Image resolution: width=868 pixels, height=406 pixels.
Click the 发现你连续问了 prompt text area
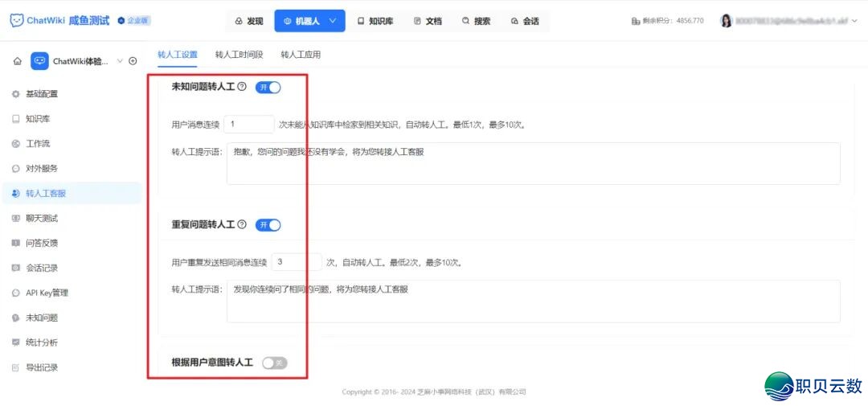(534, 301)
